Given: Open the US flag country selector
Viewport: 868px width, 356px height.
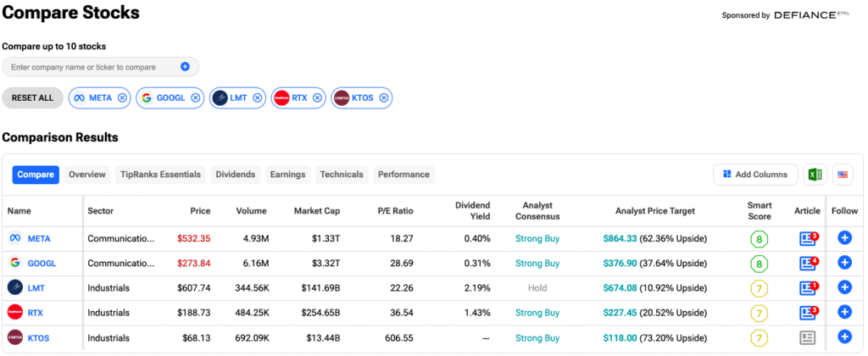Looking at the screenshot, I should (843, 175).
